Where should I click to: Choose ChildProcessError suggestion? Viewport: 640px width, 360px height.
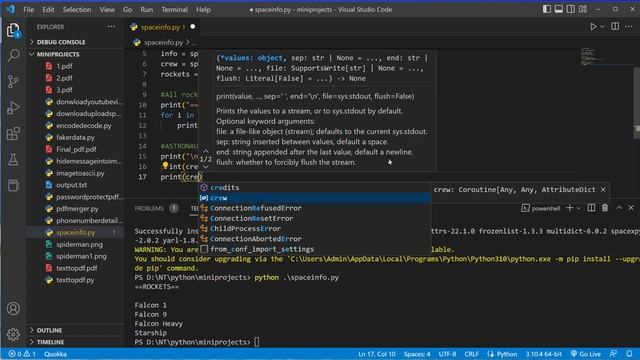[314, 228]
